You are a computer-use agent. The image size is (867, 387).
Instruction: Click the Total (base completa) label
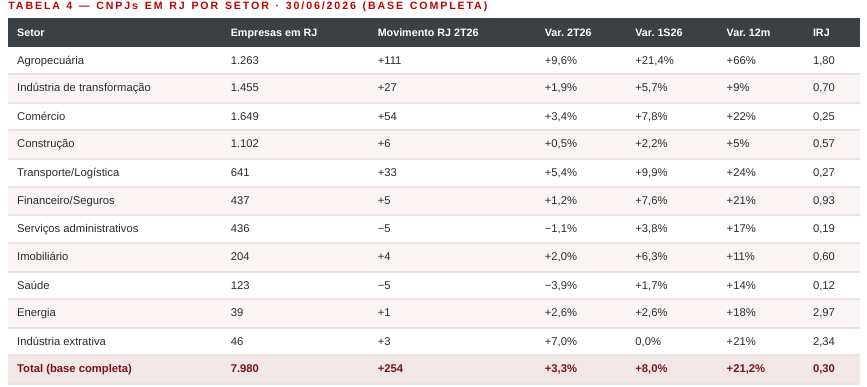point(74,368)
